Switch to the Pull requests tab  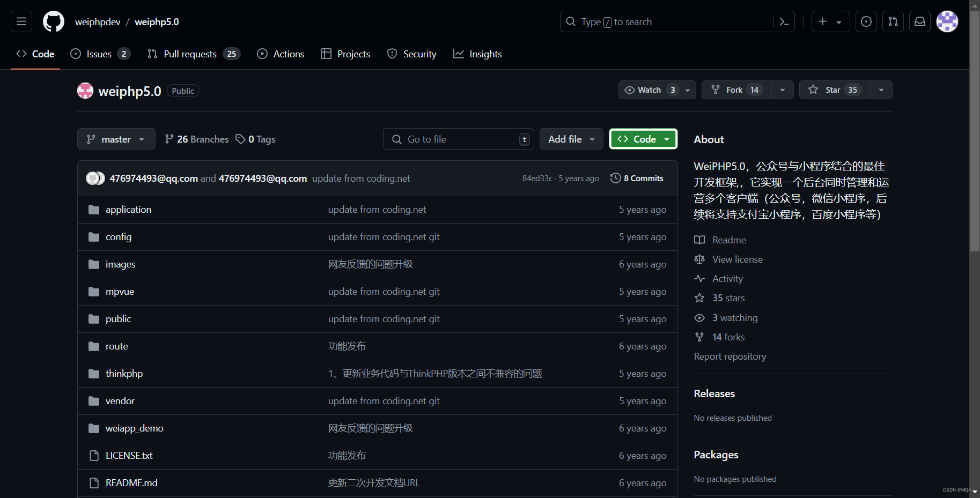(x=190, y=54)
